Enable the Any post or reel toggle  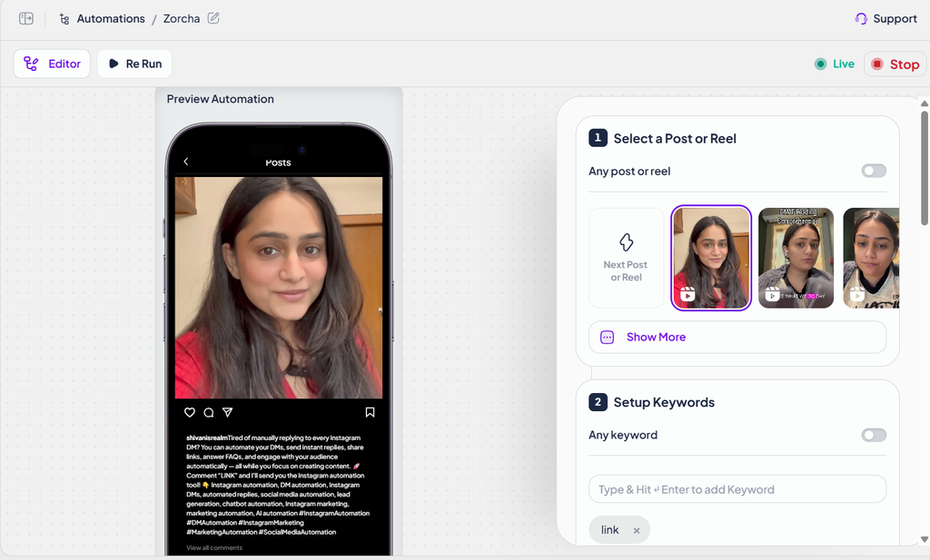click(x=874, y=172)
